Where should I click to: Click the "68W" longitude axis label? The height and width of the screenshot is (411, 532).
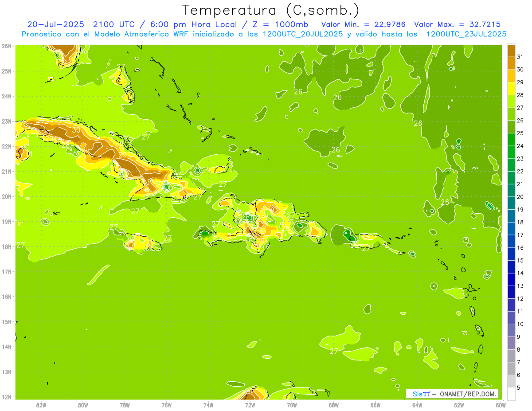coord(334,405)
